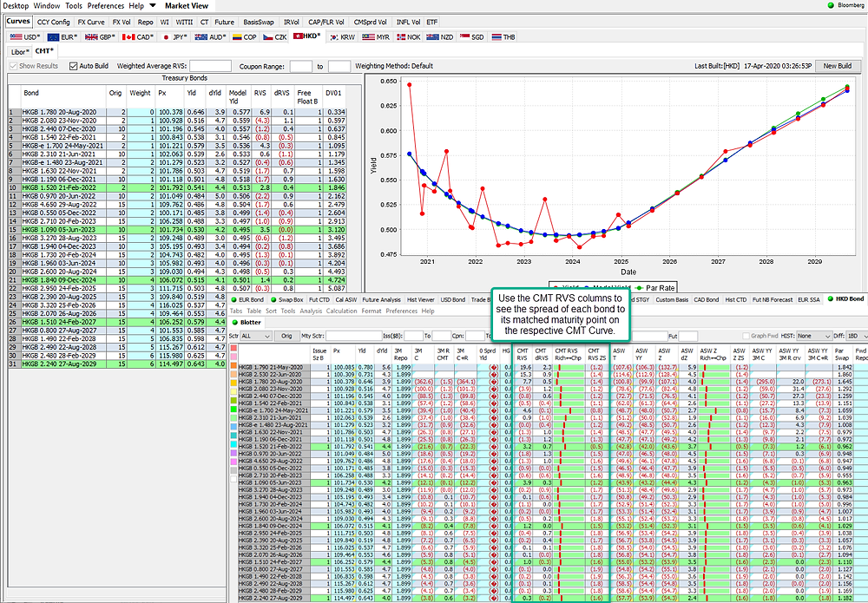Viewport: 868px width, 603px height.
Task: Select the SGD flag currency tab
Action: (471, 37)
